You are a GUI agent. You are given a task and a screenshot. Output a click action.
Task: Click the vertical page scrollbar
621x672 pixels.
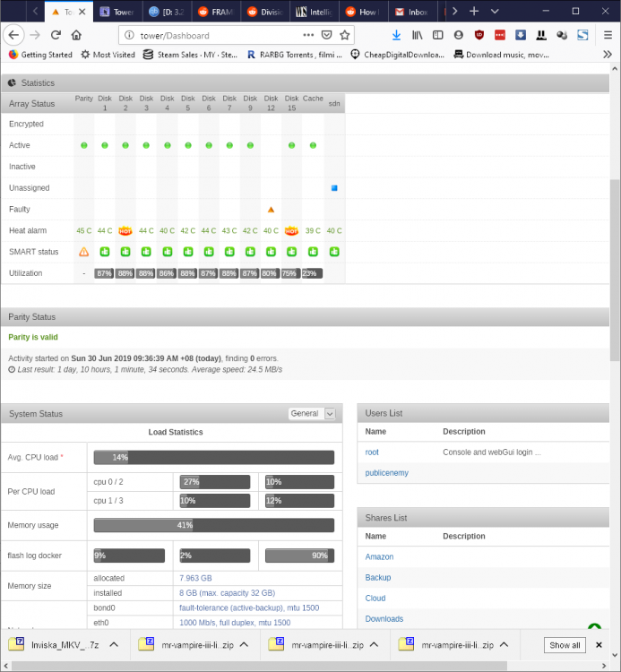tap(615, 270)
